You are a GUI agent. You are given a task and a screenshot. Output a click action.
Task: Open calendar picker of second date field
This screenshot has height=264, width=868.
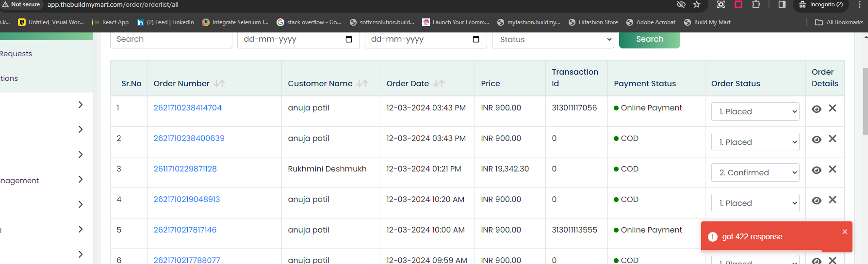click(x=476, y=39)
